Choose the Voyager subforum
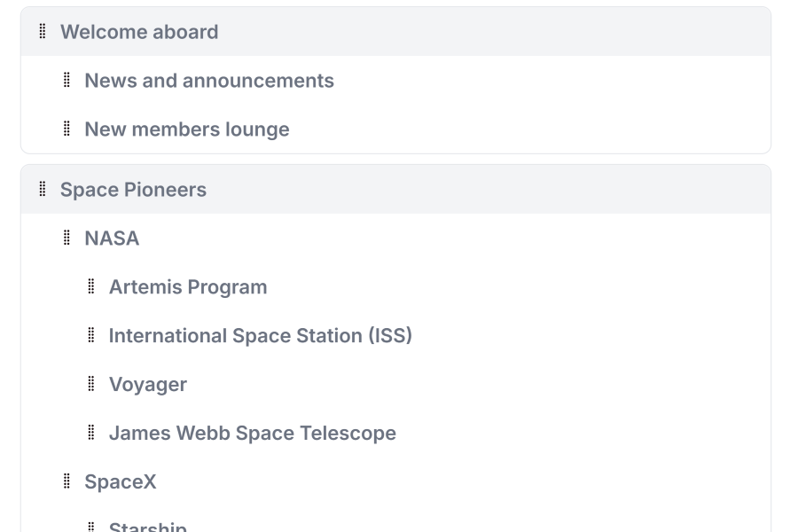Image resolution: width=798 pixels, height=532 pixels. tap(148, 385)
